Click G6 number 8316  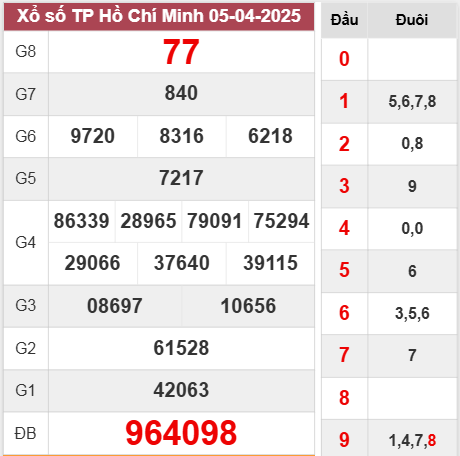[x=181, y=136]
